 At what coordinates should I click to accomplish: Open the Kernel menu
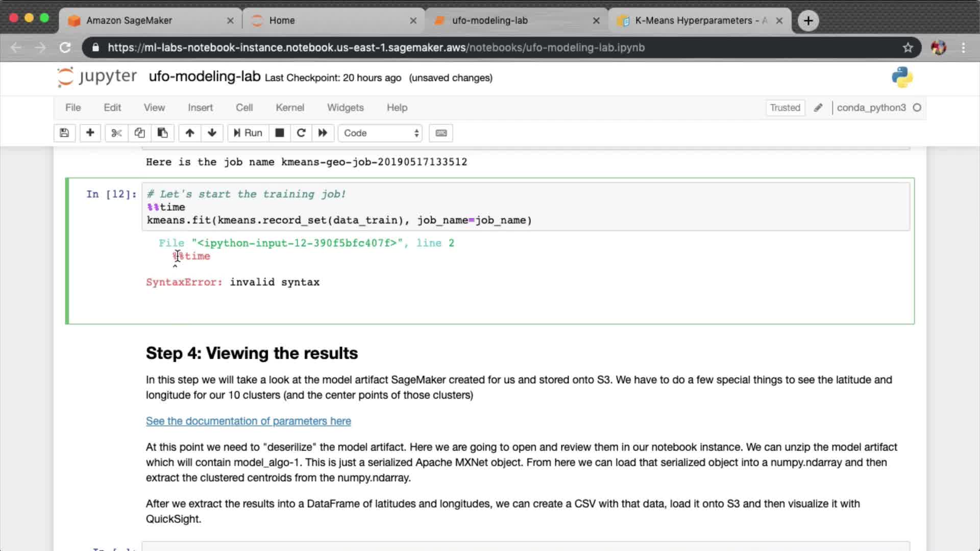289,108
